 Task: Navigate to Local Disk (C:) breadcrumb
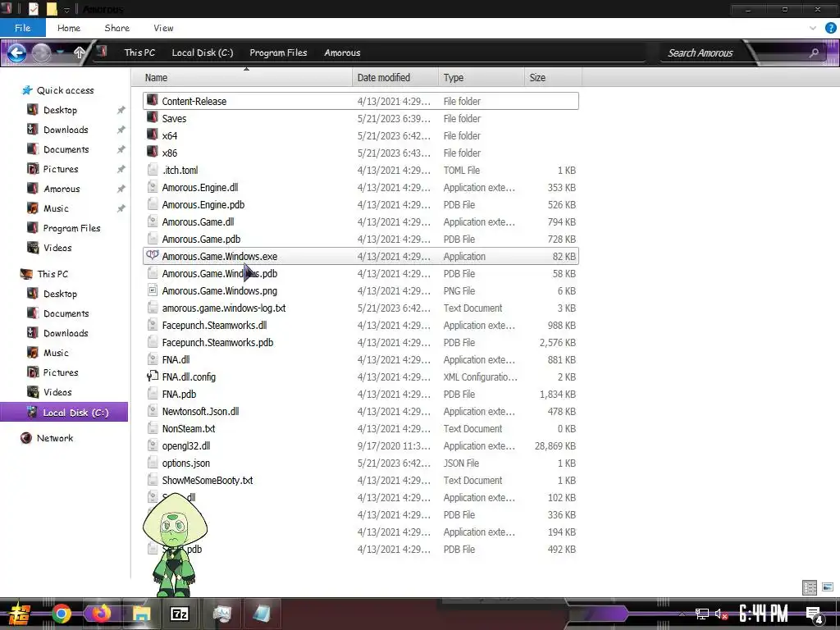(x=203, y=52)
